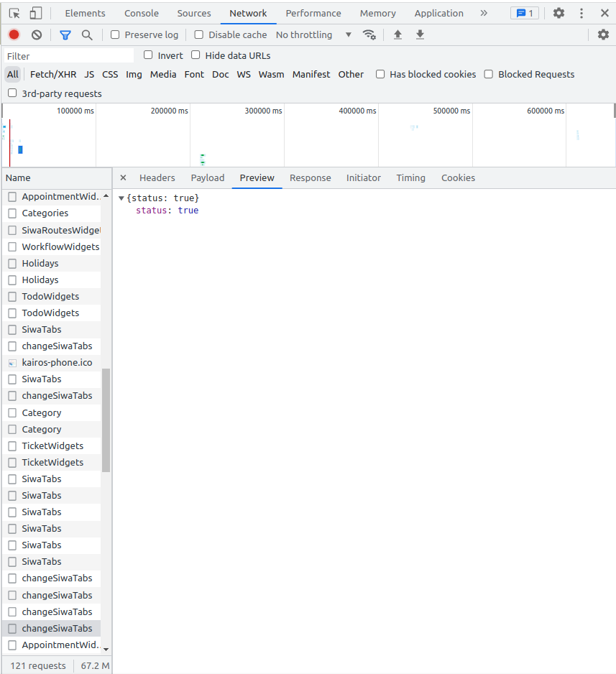
Task: Open the DevTools three-dot menu
Action: point(581,14)
